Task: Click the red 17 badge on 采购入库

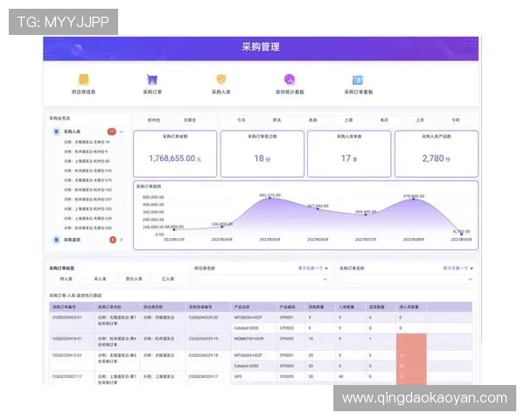Action: click(111, 131)
